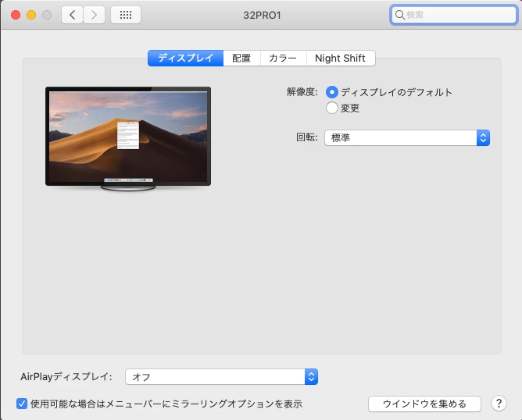522x420 pixels.
Task: Open help with the question mark button
Action: pyautogui.click(x=499, y=404)
